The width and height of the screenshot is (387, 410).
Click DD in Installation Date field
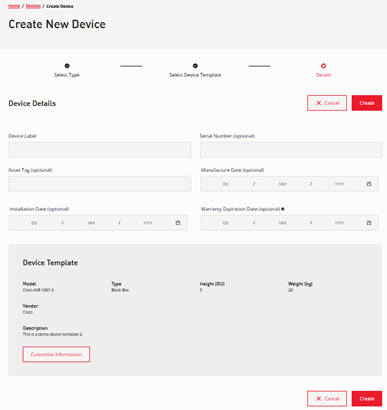(x=34, y=223)
